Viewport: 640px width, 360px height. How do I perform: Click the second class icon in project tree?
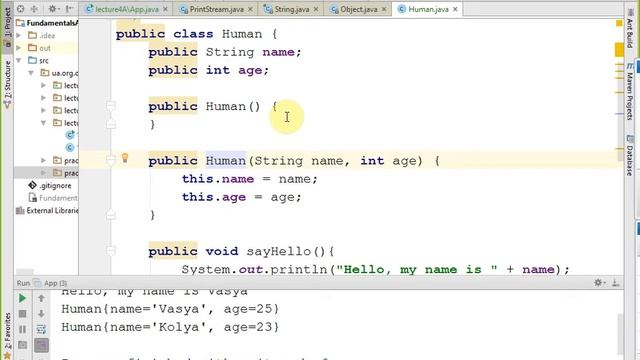(70, 147)
